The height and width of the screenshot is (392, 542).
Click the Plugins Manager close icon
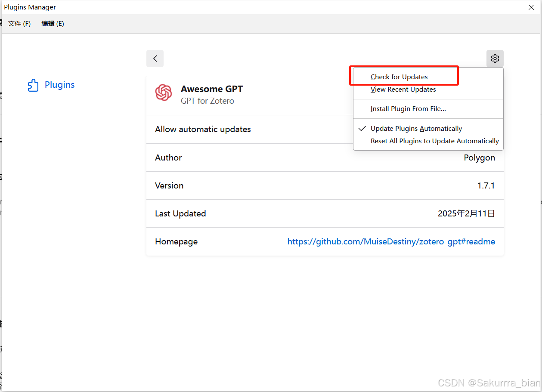point(531,7)
